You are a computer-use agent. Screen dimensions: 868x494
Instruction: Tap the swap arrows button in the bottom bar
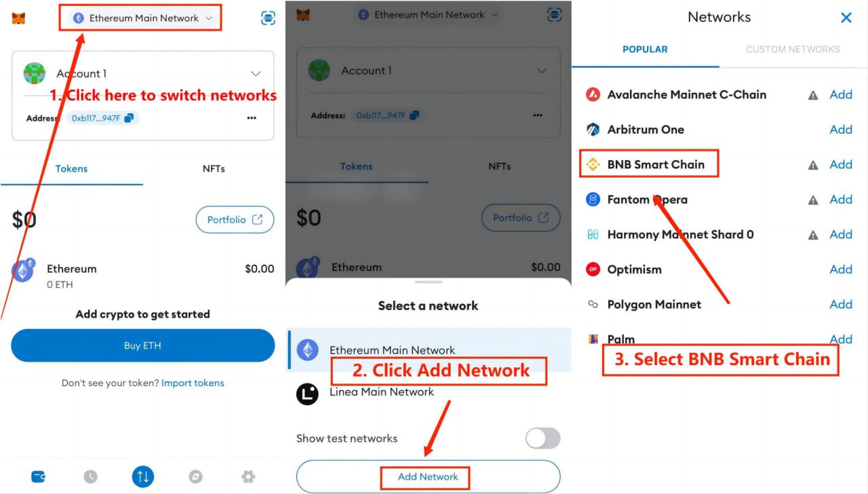pos(143,476)
